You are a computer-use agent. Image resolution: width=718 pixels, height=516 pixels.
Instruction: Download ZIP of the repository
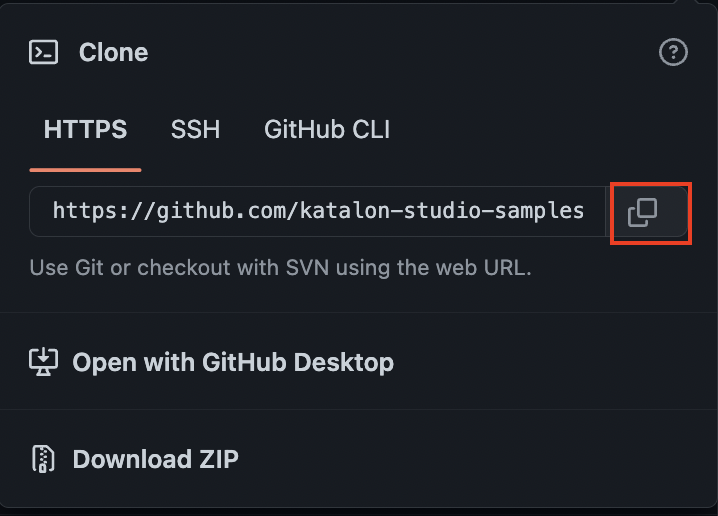(x=155, y=459)
